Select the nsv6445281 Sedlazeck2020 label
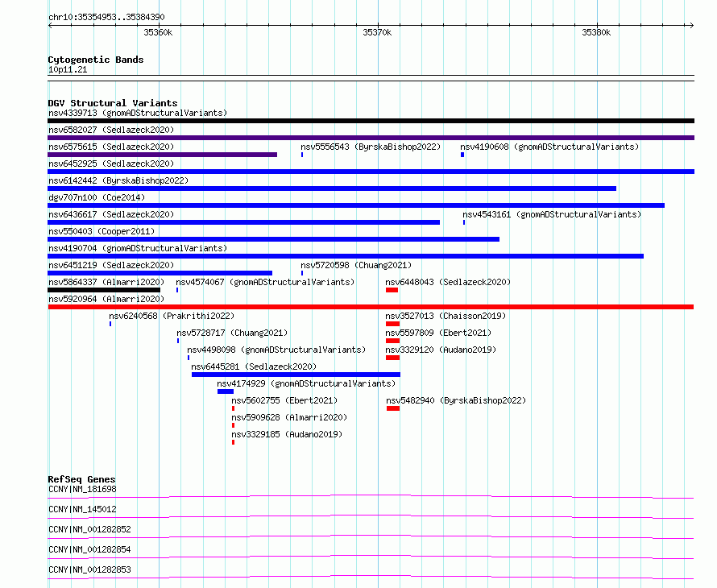This screenshot has height=588, width=717. click(x=254, y=366)
